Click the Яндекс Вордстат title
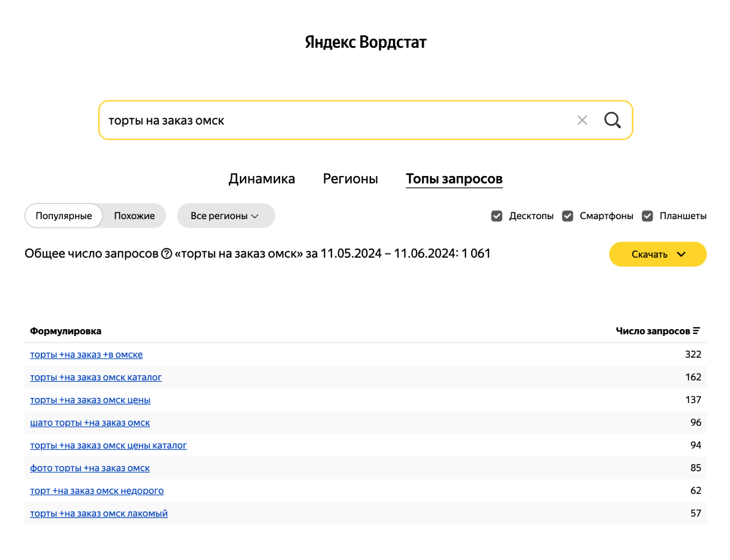The height and width of the screenshot is (560, 730). click(366, 42)
